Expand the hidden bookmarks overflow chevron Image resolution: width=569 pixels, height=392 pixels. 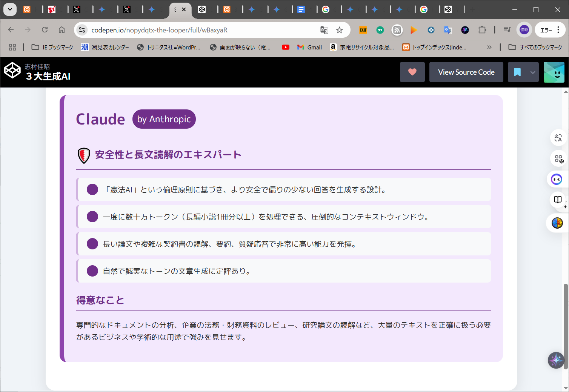pyautogui.click(x=489, y=47)
